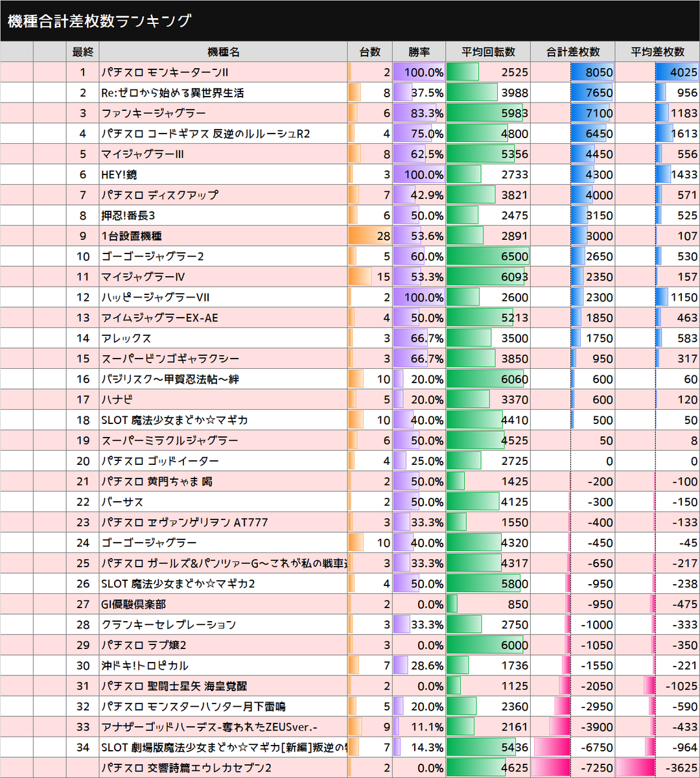This screenshot has height=778, width=700.
Task: Select アレックス machine name
Action: [x=126, y=338]
